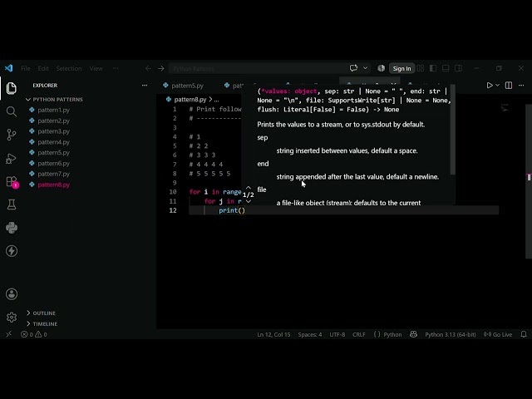532x399 pixels.
Task: Open the Python extension view
Action: [x=11, y=228]
